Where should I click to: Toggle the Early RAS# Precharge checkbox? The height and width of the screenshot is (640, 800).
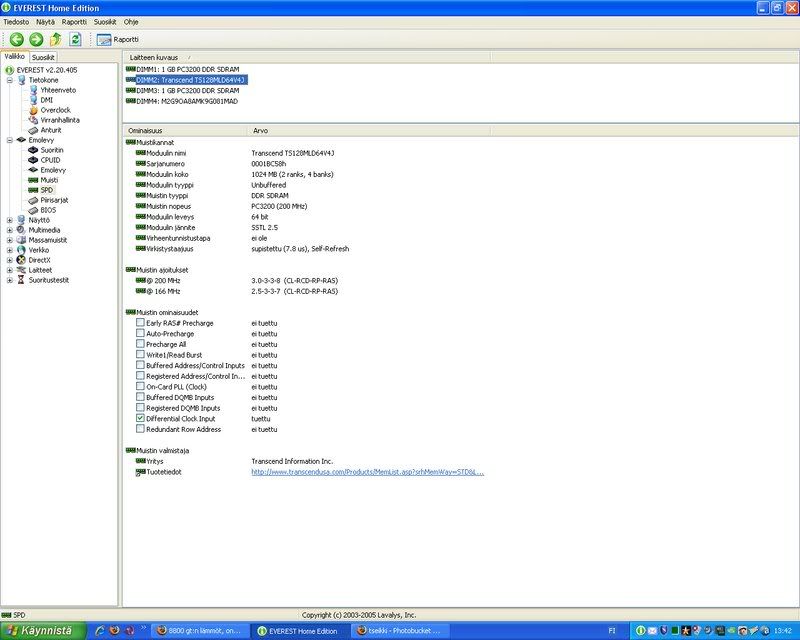[140, 323]
